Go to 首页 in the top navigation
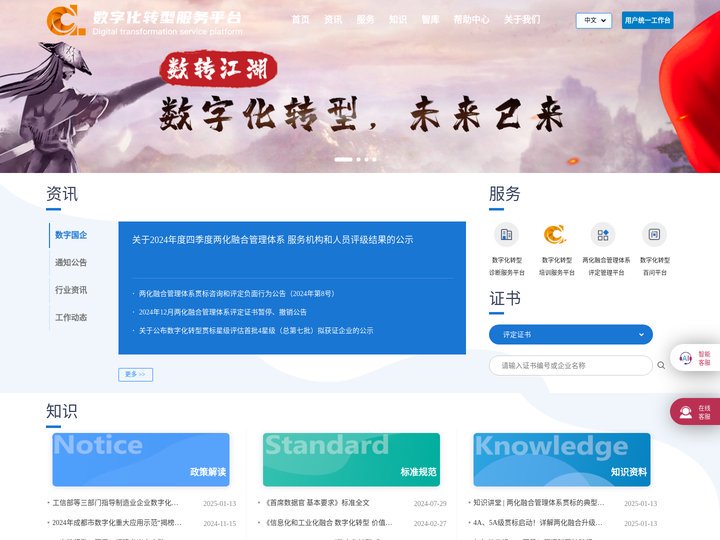This screenshot has height=540, width=720. pos(300,19)
